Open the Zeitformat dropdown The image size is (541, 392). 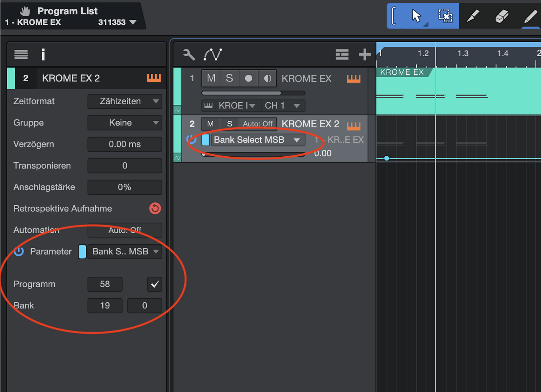(x=125, y=101)
